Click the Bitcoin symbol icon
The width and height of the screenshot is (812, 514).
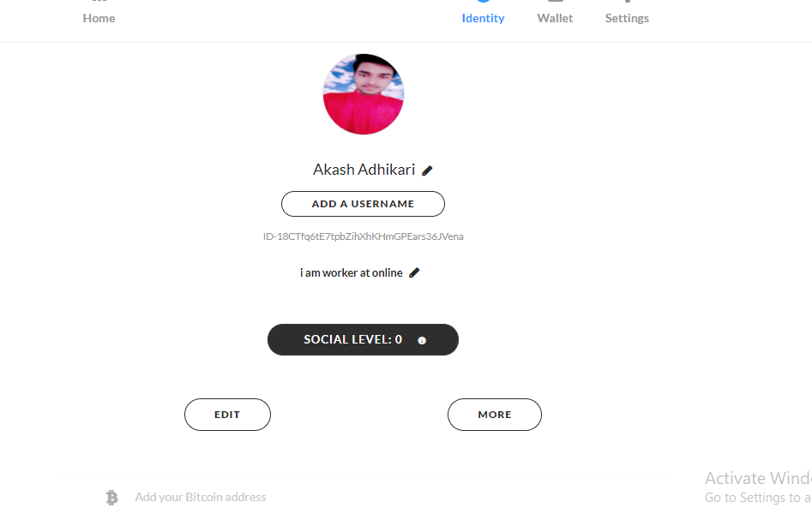point(111,497)
